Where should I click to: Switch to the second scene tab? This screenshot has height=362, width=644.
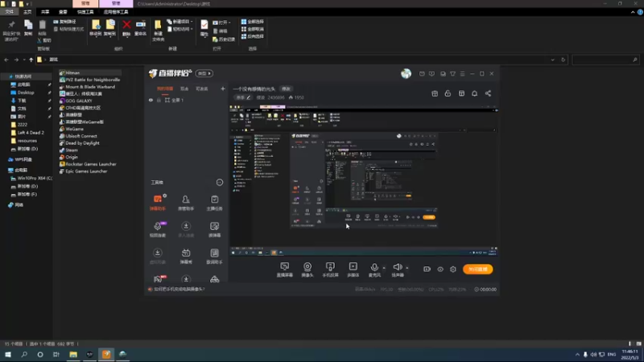point(184,88)
